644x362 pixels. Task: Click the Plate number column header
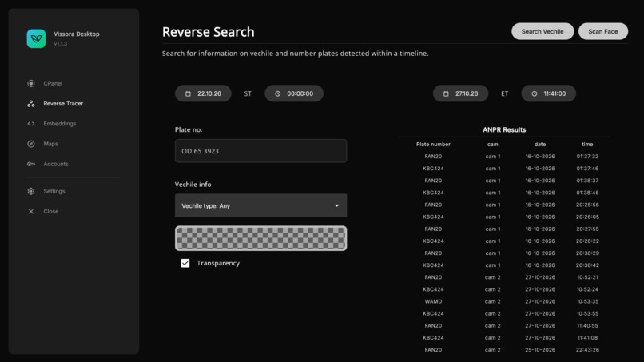click(433, 144)
